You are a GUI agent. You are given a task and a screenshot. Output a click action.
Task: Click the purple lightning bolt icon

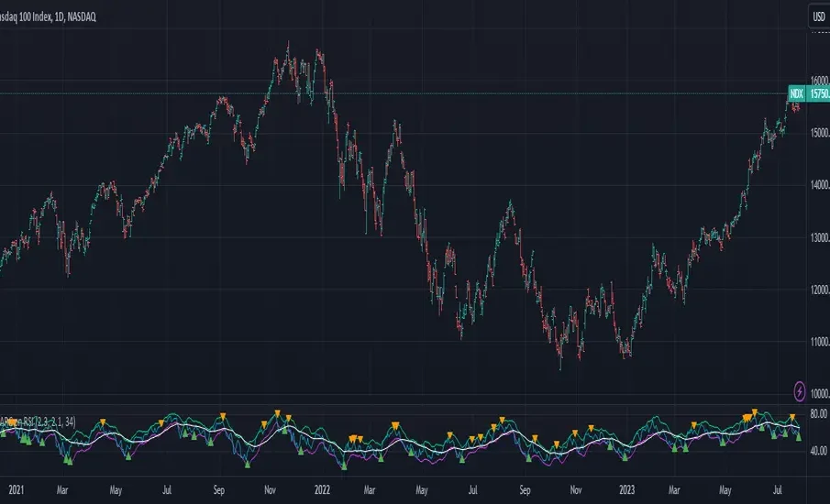click(800, 389)
